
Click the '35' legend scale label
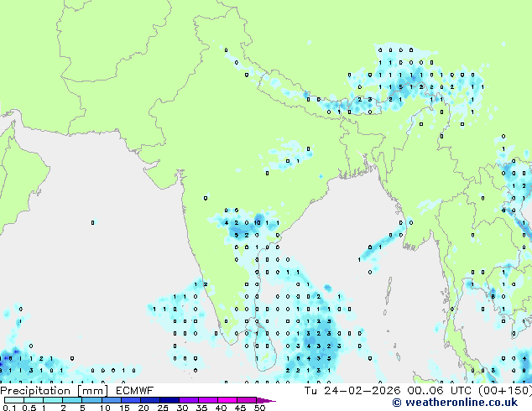[201, 408]
